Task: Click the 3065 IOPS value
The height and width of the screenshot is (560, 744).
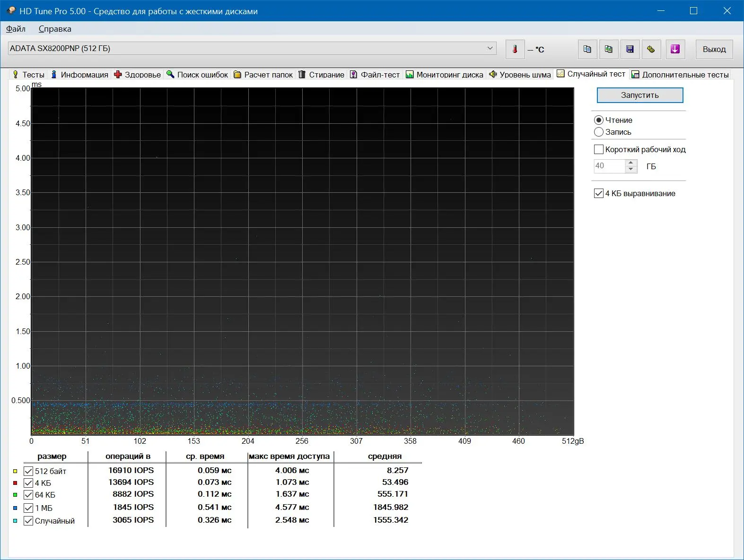Action: (x=133, y=520)
